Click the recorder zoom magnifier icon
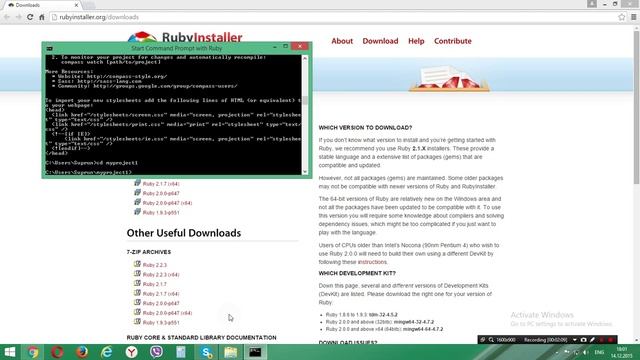The image size is (640, 360). click(491, 340)
